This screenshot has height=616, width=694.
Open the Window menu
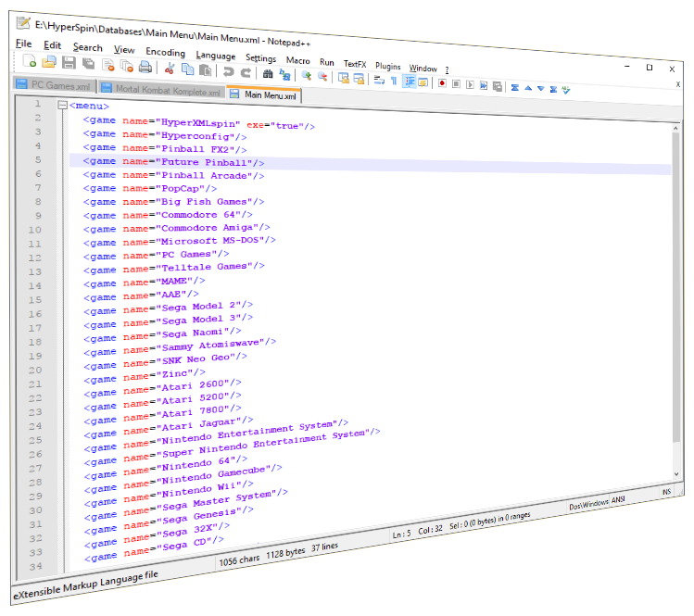(423, 69)
